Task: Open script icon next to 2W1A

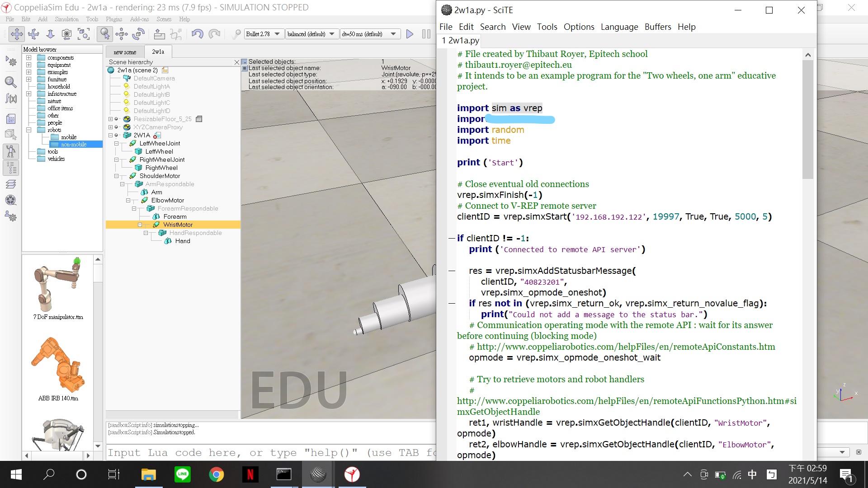Action: point(157,135)
